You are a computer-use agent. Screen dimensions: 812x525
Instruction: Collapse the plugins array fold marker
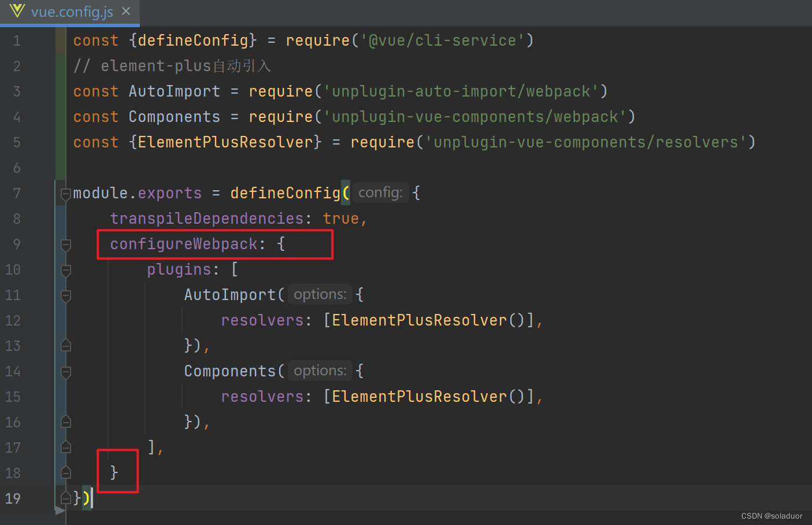coord(65,270)
